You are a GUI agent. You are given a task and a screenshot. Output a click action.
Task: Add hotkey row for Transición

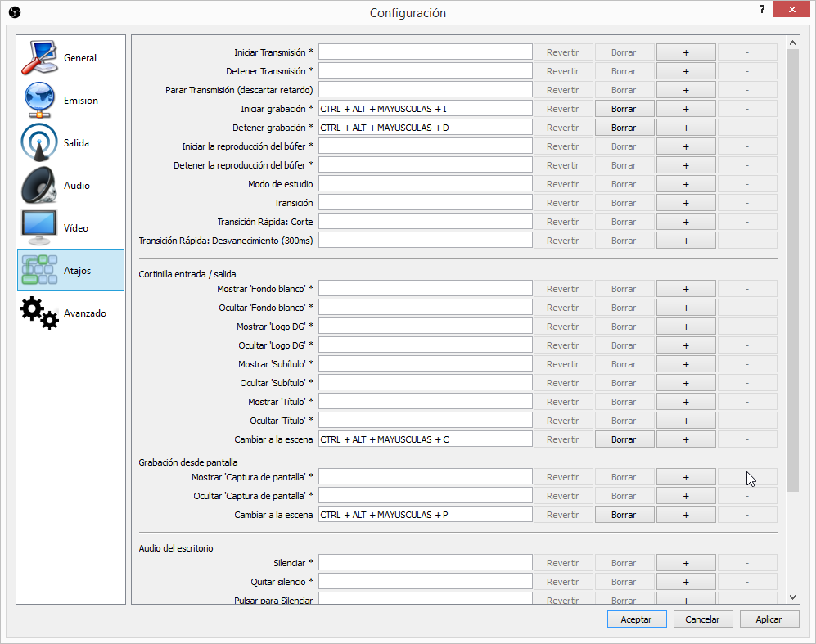[686, 203]
